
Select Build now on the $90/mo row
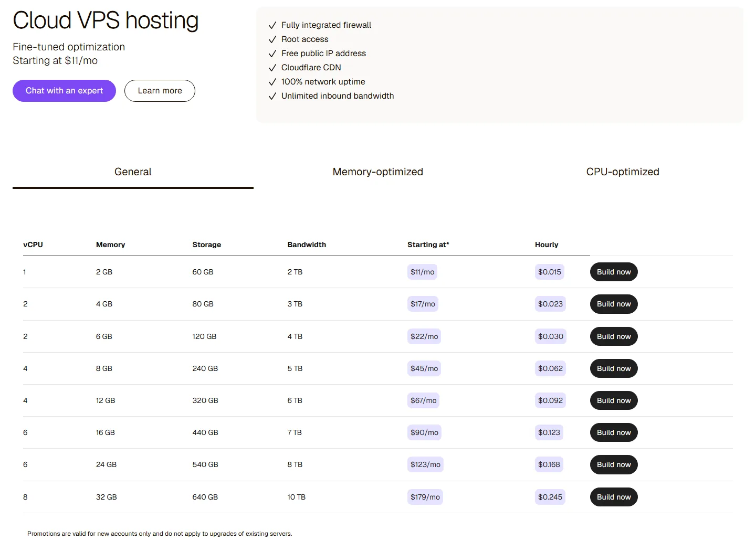[614, 432]
